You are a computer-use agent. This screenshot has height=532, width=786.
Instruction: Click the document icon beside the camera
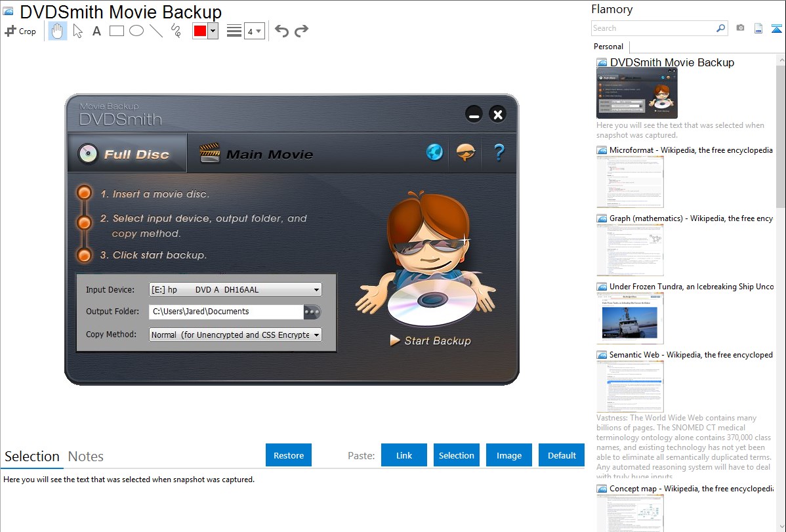tap(758, 28)
